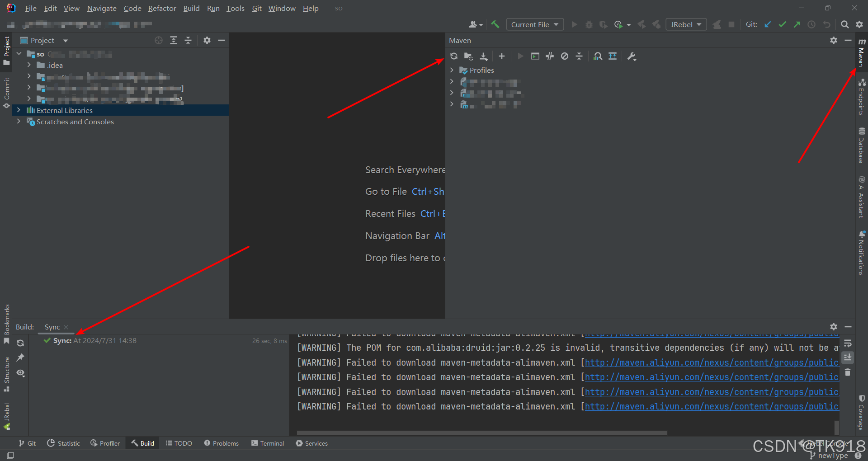Collapse all nodes in Maven panel
This screenshot has width=868, height=461.
[x=579, y=56]
